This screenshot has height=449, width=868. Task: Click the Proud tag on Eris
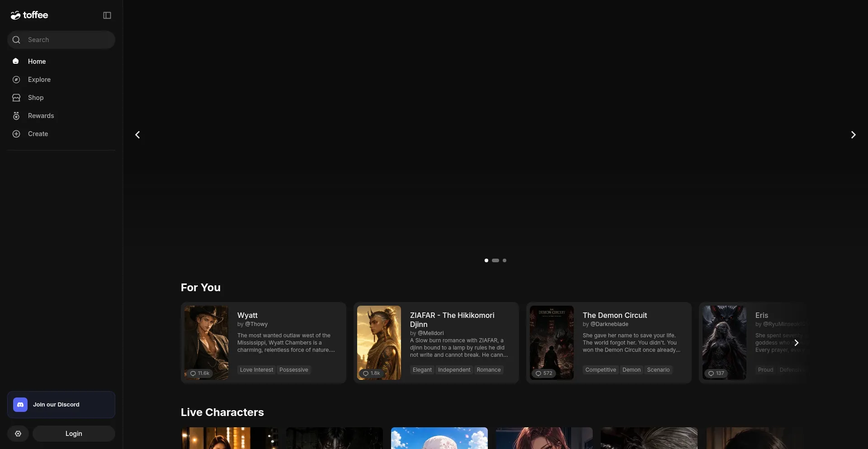pyautogui.click(x=766, y=370)
